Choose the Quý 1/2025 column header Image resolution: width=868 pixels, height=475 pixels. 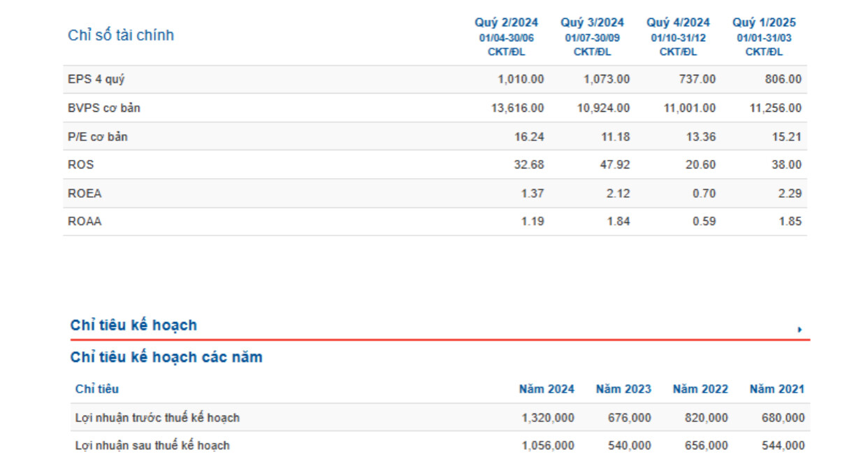[x=764, y=22]
